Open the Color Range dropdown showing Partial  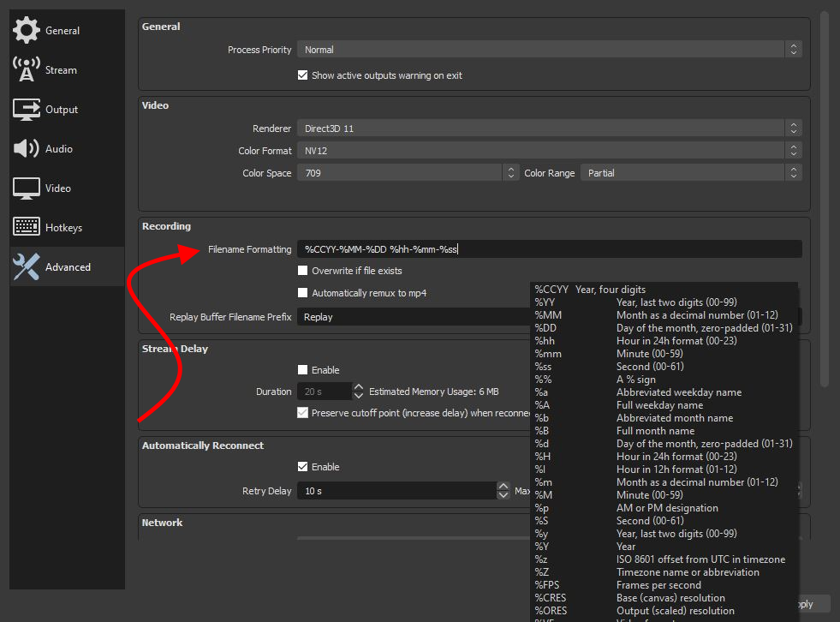click(x=691, y=173)
